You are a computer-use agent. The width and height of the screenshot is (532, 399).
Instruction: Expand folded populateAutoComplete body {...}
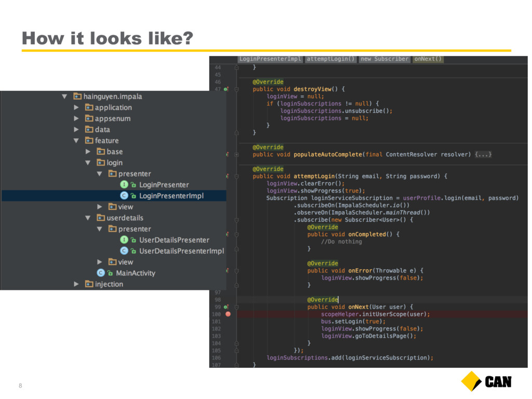483,155
